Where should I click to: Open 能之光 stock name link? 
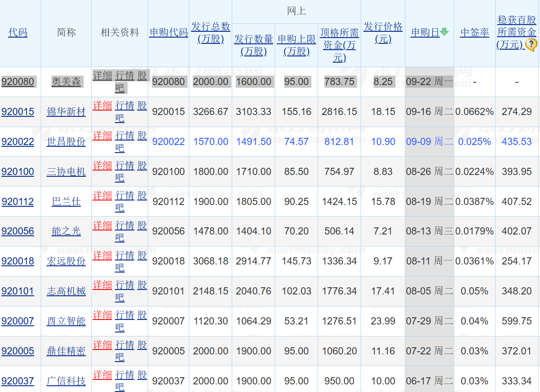[66, 231]
